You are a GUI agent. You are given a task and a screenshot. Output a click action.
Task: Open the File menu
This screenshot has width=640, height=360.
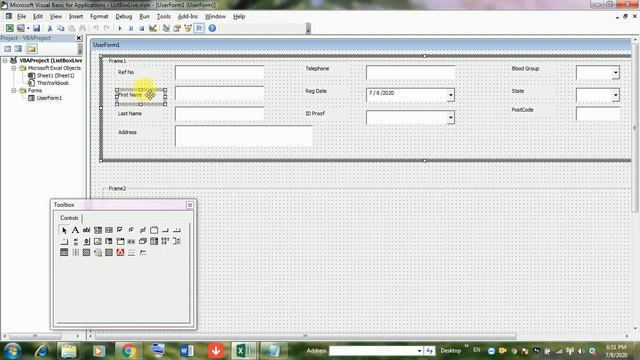[21, 17]
